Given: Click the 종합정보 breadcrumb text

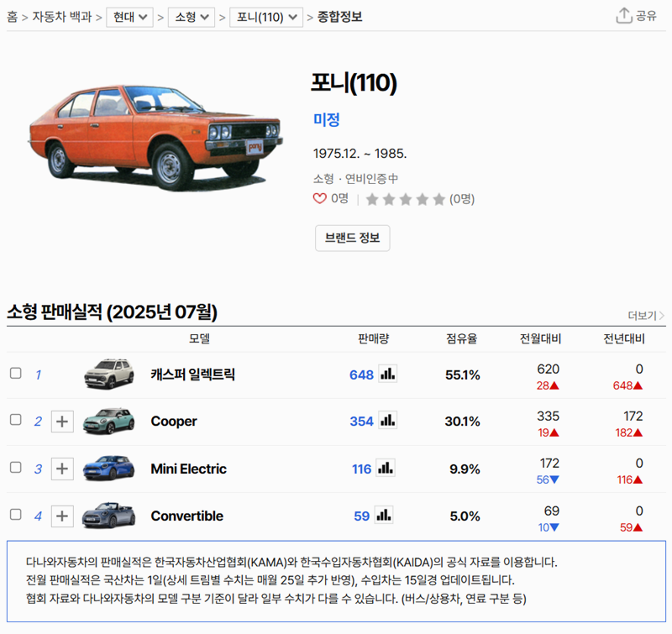Looking at the screenshot, I should tap(340, 17).
